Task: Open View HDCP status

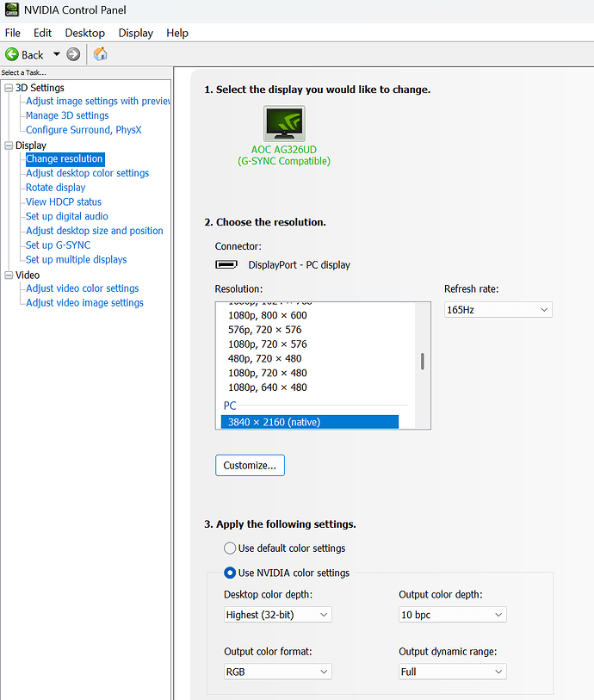Action: (64, 201)
